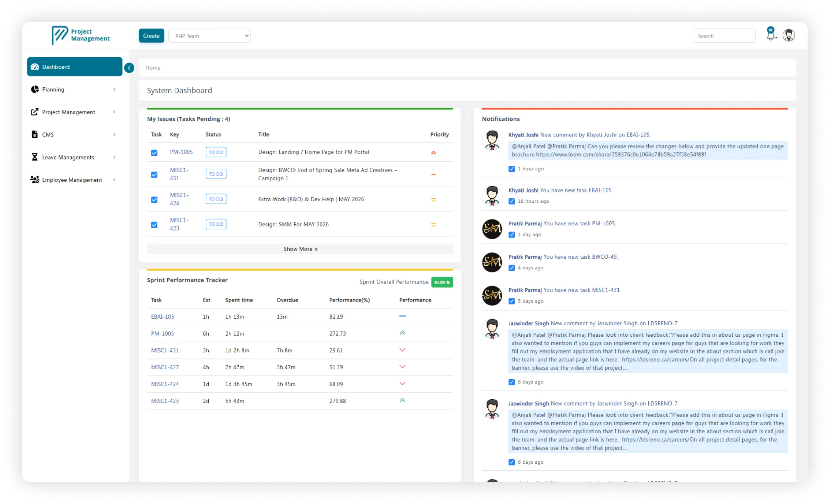Viewport: 830px width, 504px height.
Task: Open the Leave Managements menu item
Action: [x=75, y=157]
